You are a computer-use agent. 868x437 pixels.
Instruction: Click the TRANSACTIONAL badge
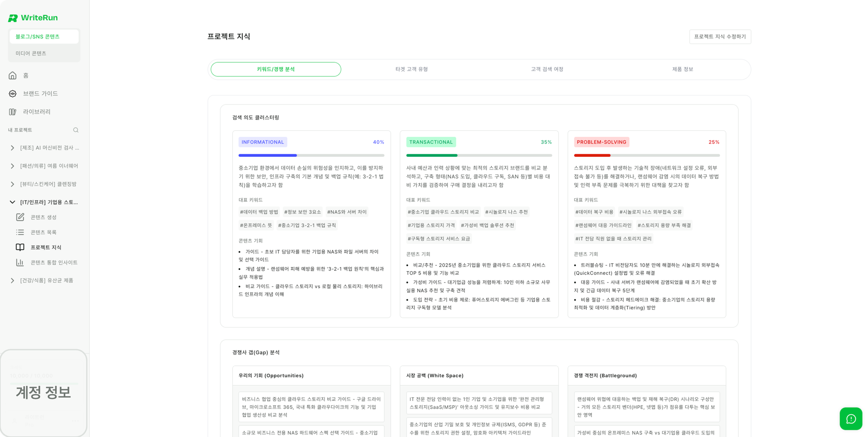point(431,142)
